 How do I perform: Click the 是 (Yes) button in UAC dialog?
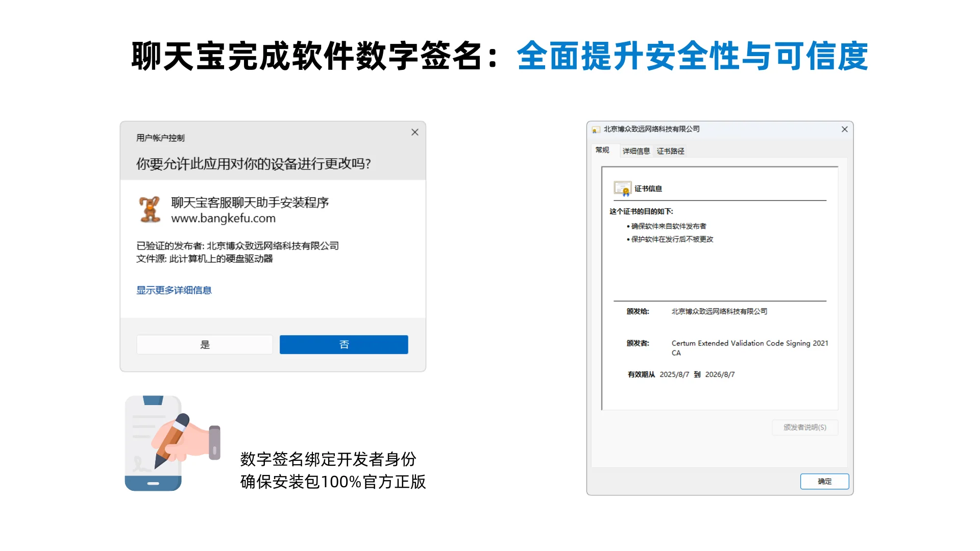tap(205, 344)
